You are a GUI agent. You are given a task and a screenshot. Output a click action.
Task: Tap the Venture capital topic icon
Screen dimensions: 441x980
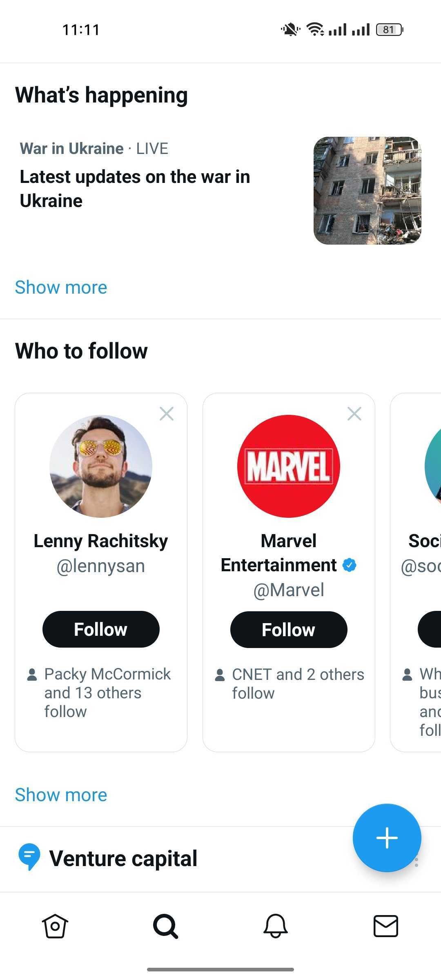point(29,856)
